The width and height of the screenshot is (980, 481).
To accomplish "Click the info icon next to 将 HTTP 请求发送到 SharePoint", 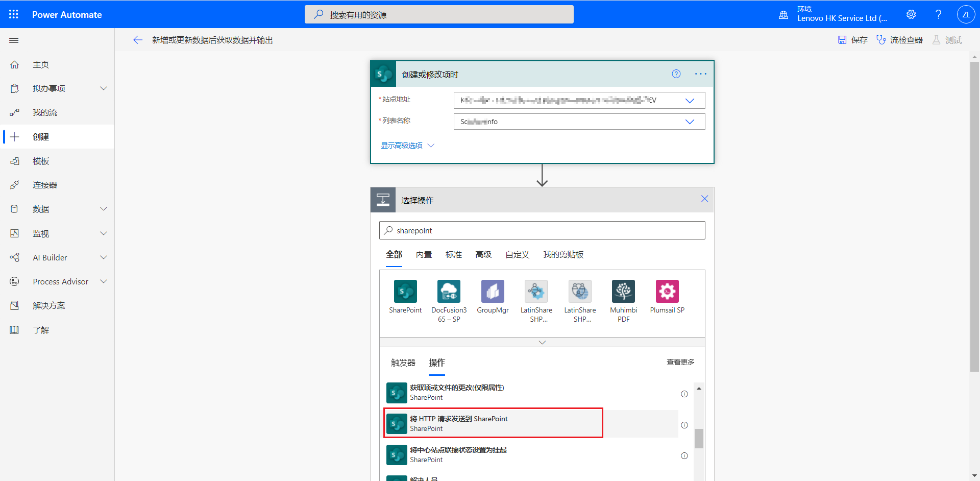I will point(684,425).
